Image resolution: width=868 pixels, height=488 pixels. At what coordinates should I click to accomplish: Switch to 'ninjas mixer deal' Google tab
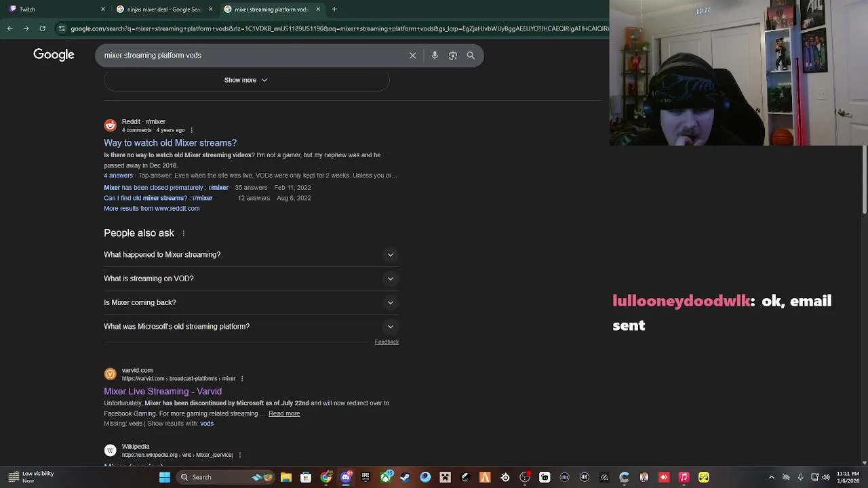click(165, 9)
